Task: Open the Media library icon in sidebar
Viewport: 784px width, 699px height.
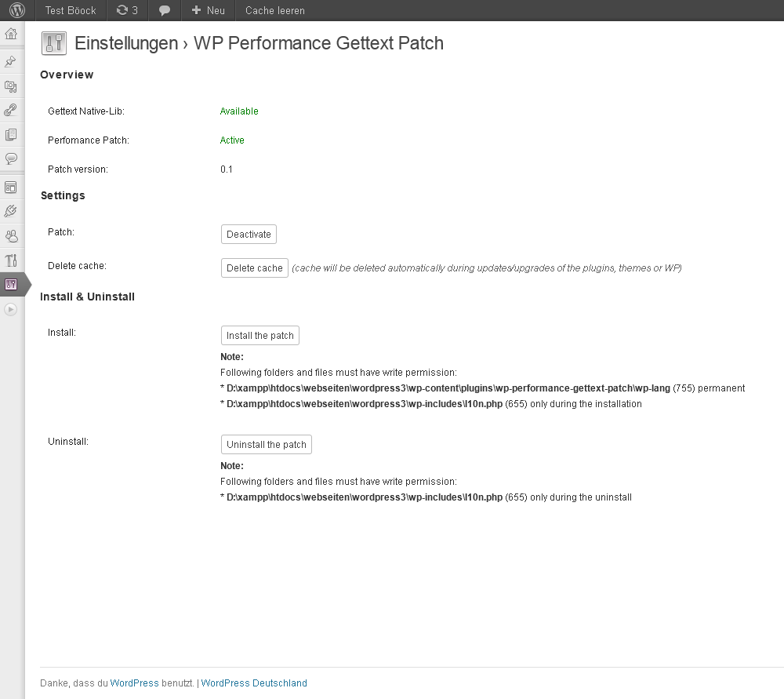Action: point(11,86)
